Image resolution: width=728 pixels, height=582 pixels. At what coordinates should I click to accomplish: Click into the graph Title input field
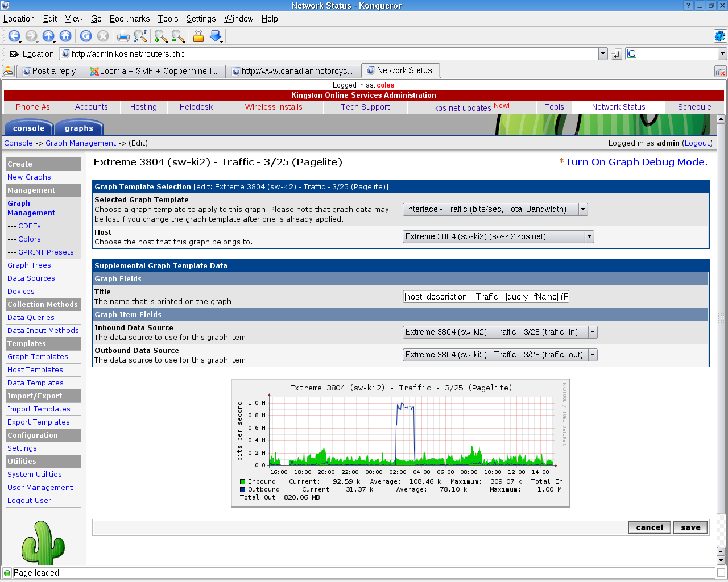(x=486, y=297)
